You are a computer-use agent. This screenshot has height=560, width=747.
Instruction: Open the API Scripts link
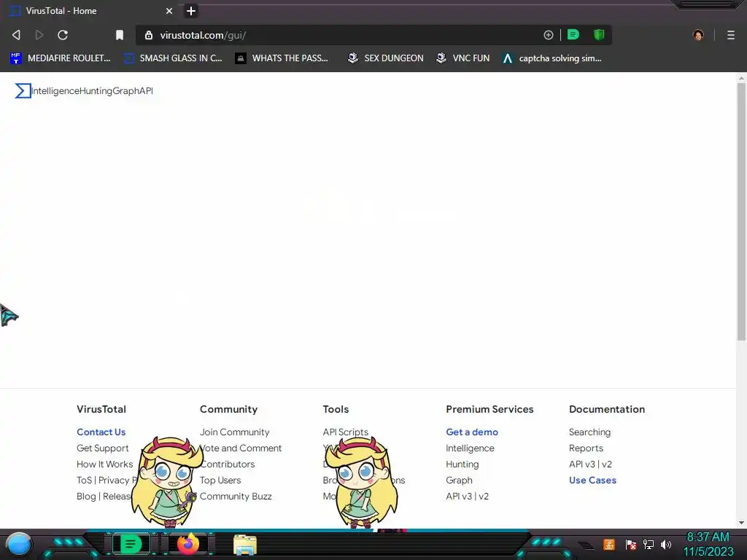coord(345,432)
